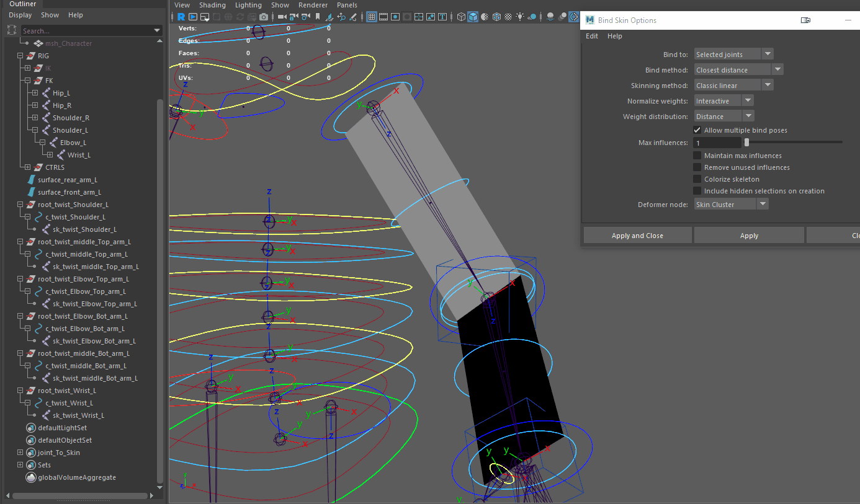Toggle Allow multiple bind poses checkbox
This screenshot has height=504, width=860.
[697, 130]
